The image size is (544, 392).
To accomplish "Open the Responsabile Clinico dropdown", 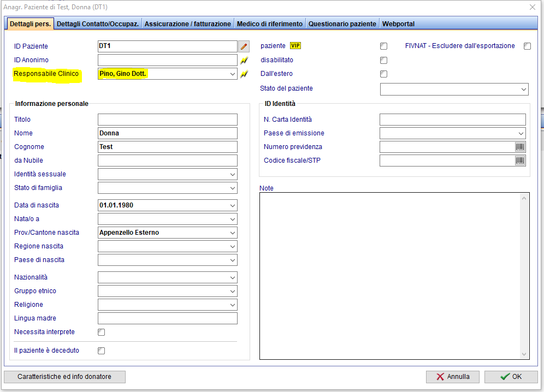I will point(233,74).
